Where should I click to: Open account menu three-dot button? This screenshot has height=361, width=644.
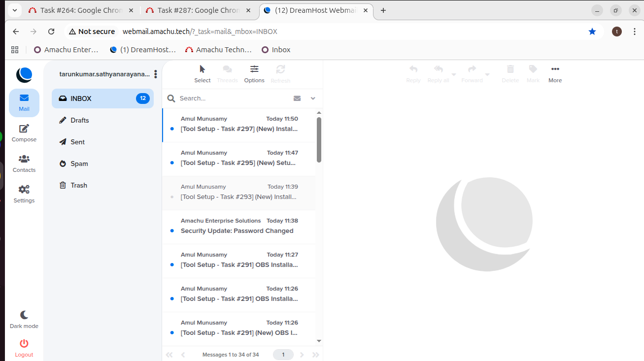(156, 74)
